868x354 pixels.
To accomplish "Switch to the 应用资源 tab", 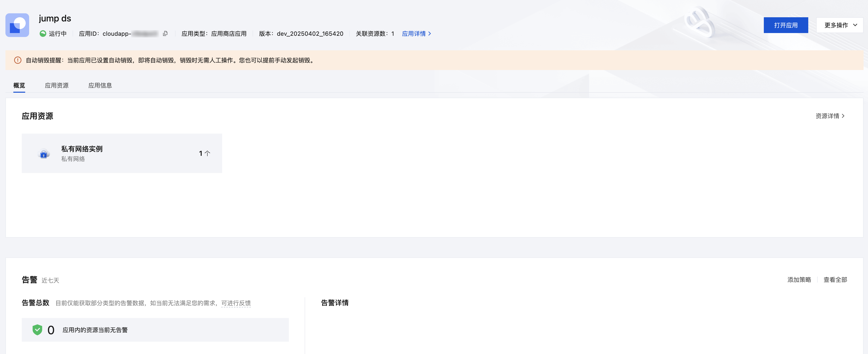I will (57, 86).
